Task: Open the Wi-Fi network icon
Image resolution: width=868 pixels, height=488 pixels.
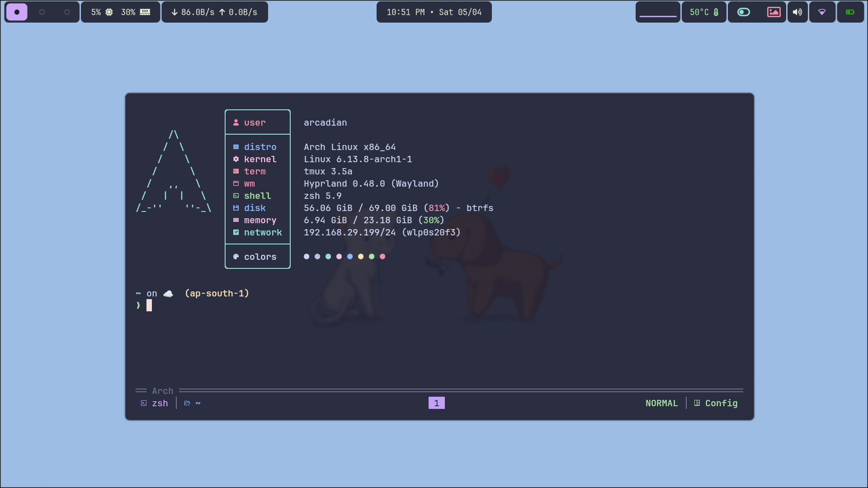Action: pyautogui.click(x=822, y=12)
